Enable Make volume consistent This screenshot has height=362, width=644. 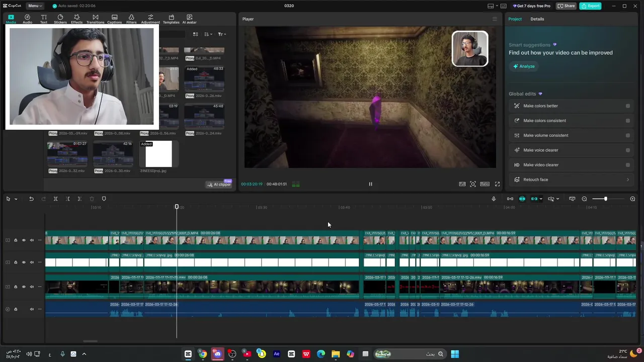[627, 135]
